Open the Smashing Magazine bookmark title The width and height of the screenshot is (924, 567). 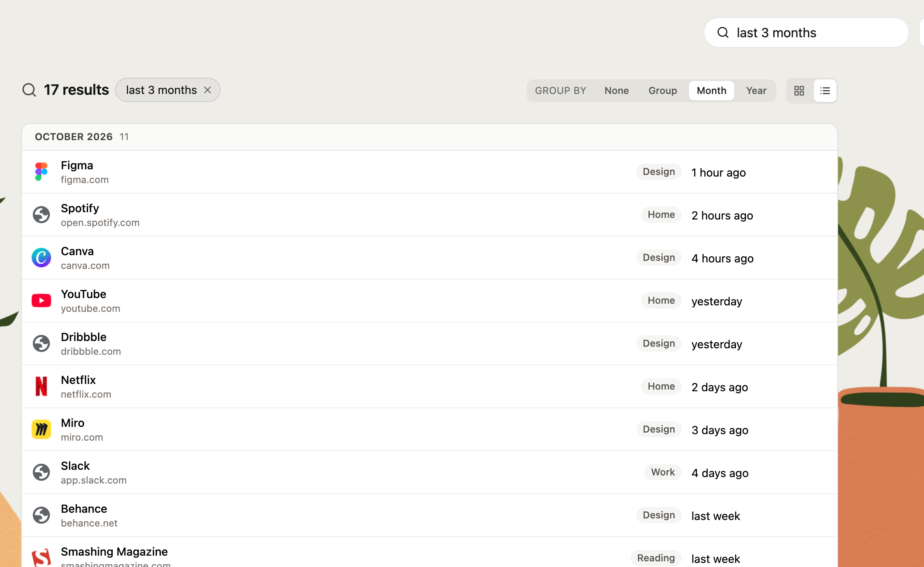point(114,552)
